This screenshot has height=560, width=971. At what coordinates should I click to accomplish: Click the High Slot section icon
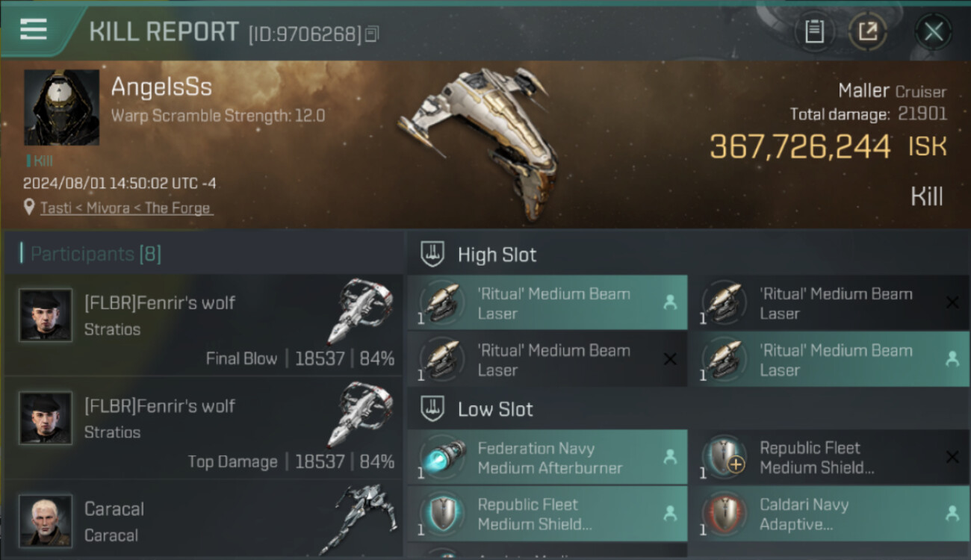432,255
